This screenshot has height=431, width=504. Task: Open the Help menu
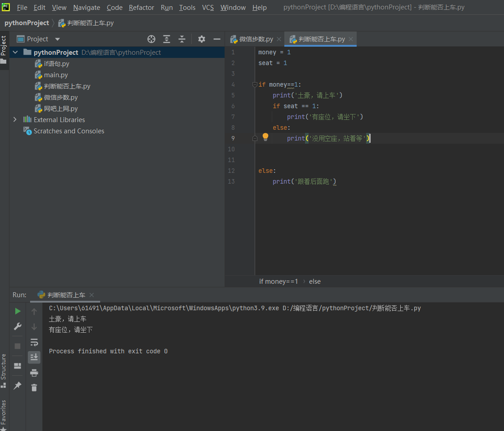pos(259,7)
